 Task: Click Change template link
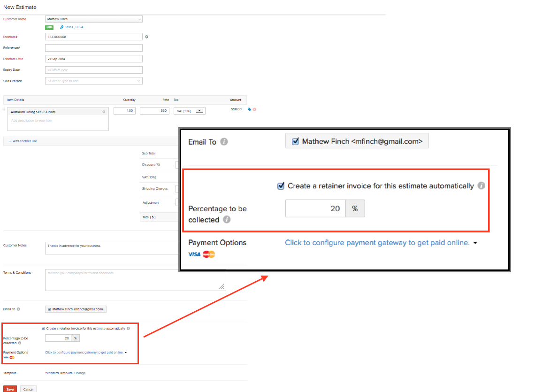coord(80,373)
